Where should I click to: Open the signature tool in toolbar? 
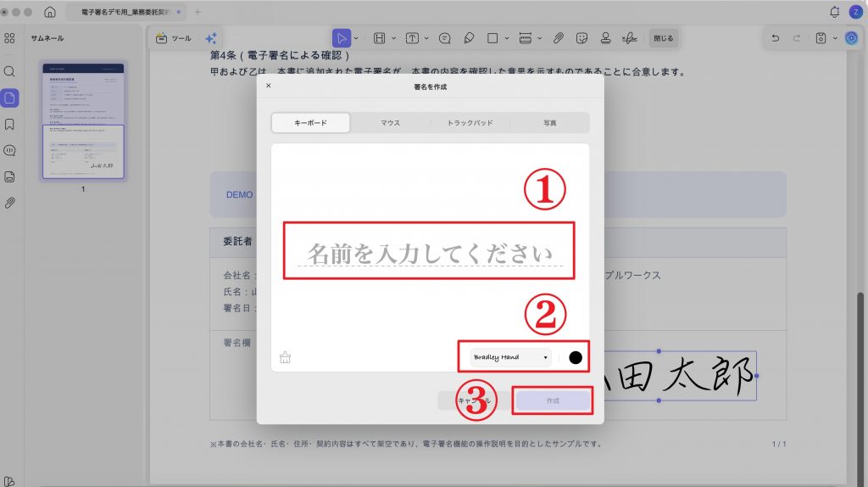point(630,38)
